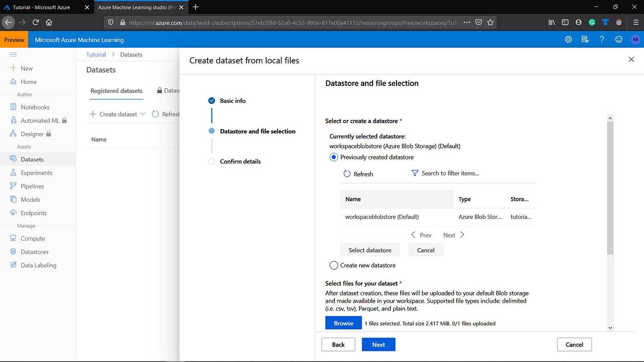
Task: Click the browser address bar
Action: click(x=294, y=22)
